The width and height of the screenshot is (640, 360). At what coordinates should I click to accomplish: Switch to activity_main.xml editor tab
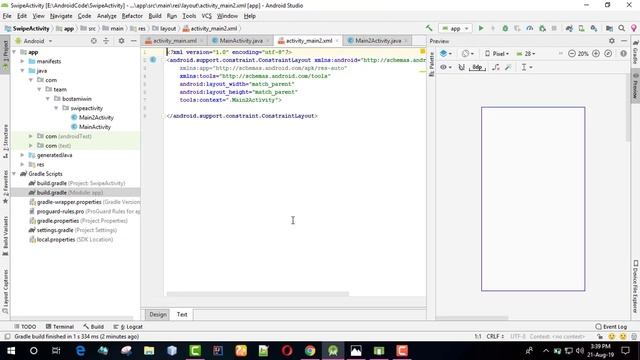(x=174, y=41)
